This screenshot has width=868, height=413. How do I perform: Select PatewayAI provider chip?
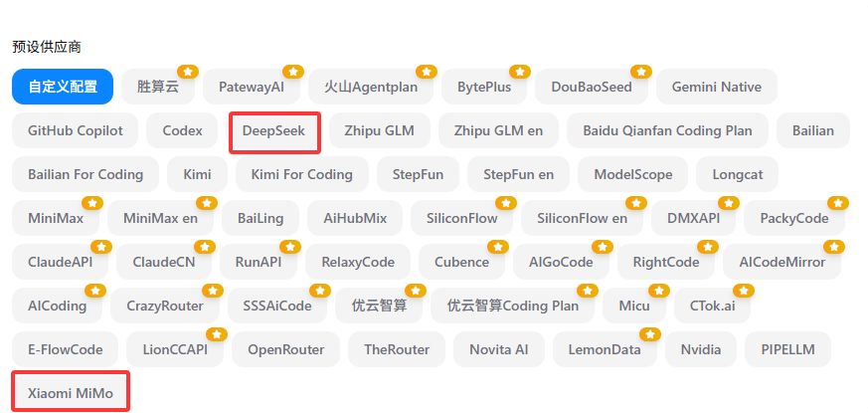252,87
